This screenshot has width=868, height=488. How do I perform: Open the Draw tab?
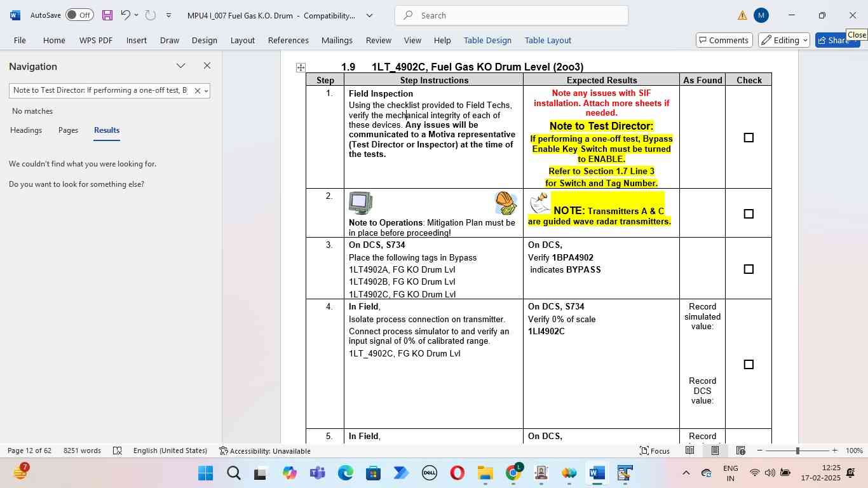click(170, 40)
